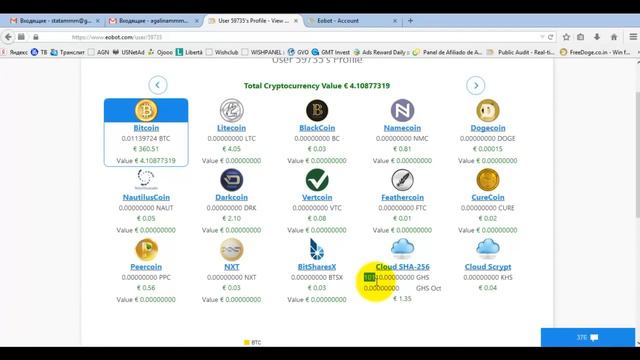The height and width of the screenshot is (360, 640).
Task: Click the Dogecoin coin icon
Action: point(488,110)
